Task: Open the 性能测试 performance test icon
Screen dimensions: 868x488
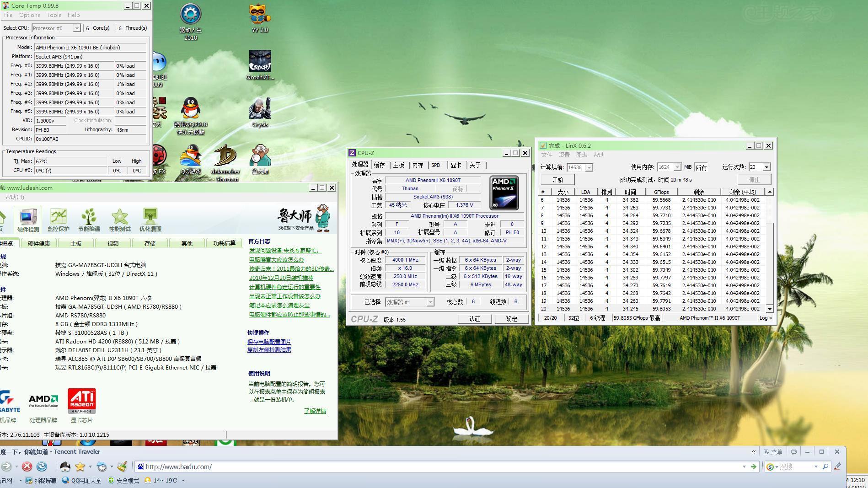Action: (119, 220)
